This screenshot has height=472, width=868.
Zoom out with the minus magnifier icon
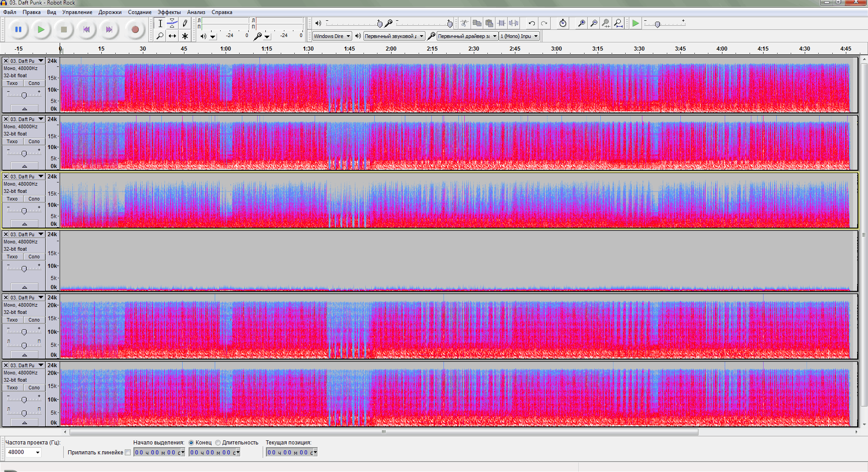pyautogui.click(x=594, y=23)
